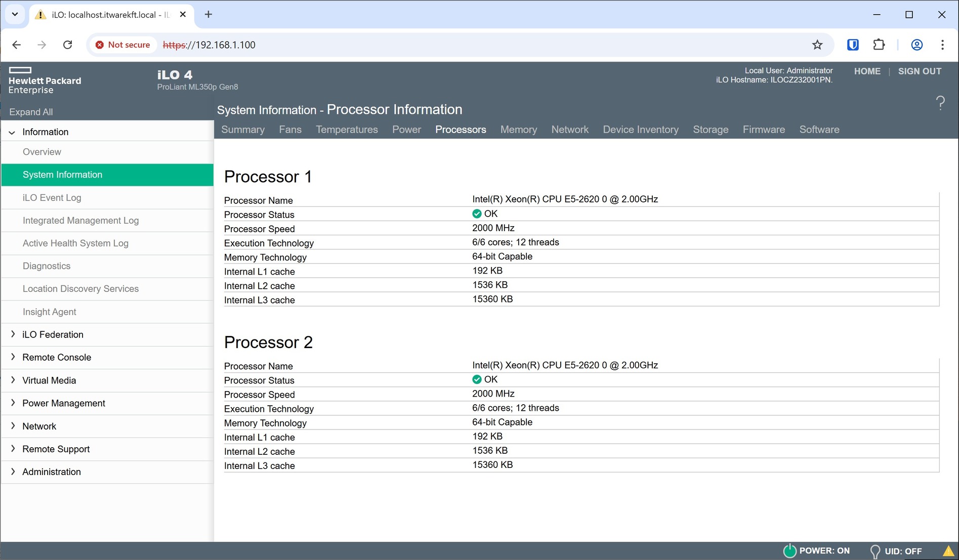Switch to the Fans tab
The width and height of the screenshot is (959, 560).
pos(290,130)
